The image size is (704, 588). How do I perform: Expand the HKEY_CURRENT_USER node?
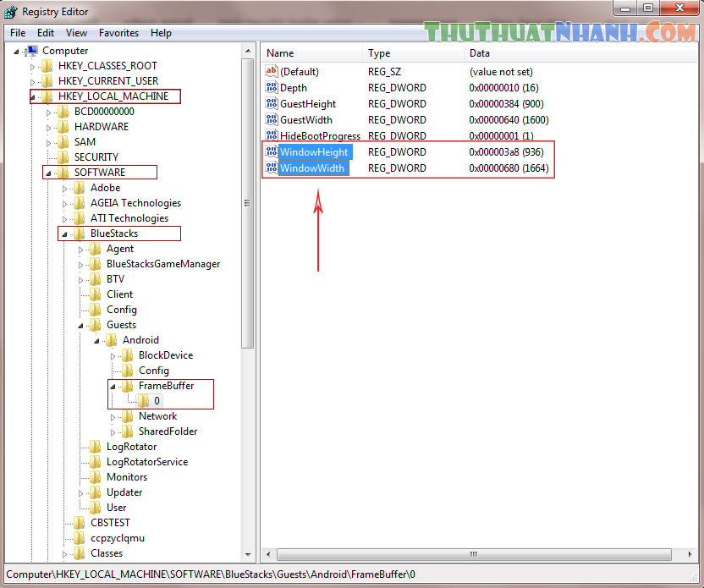point(32,82)
